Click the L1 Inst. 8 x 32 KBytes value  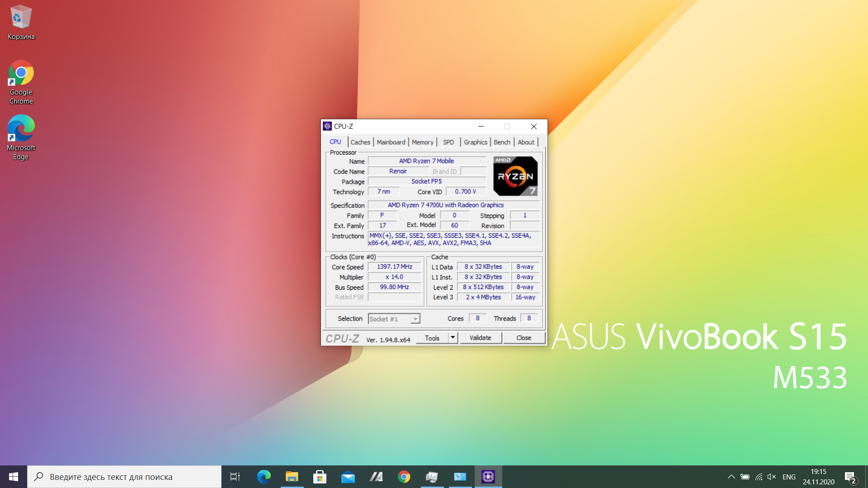point(483,277)
